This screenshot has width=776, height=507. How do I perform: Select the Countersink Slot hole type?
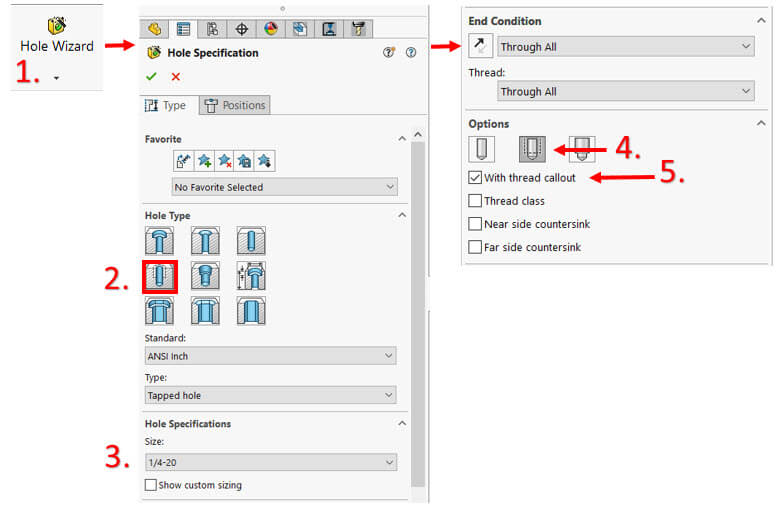[x=205, y=311]
